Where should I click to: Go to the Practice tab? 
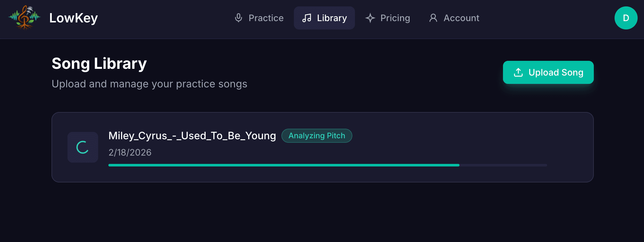point(266,18)
